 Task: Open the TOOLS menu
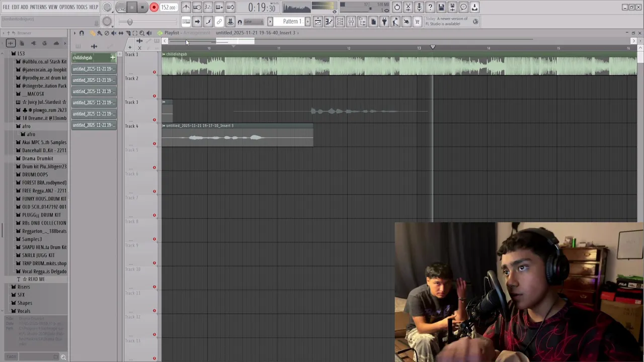pos(82,7)
